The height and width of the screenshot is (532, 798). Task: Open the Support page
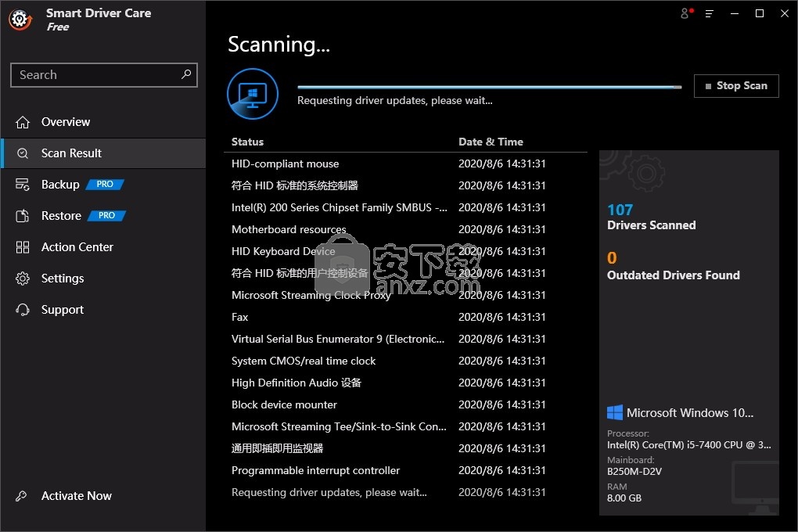[x=103, y=310]
